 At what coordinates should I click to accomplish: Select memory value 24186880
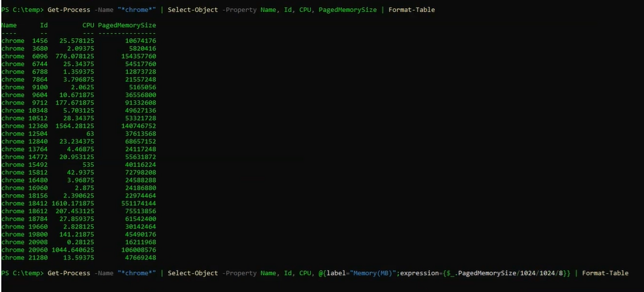140,188
